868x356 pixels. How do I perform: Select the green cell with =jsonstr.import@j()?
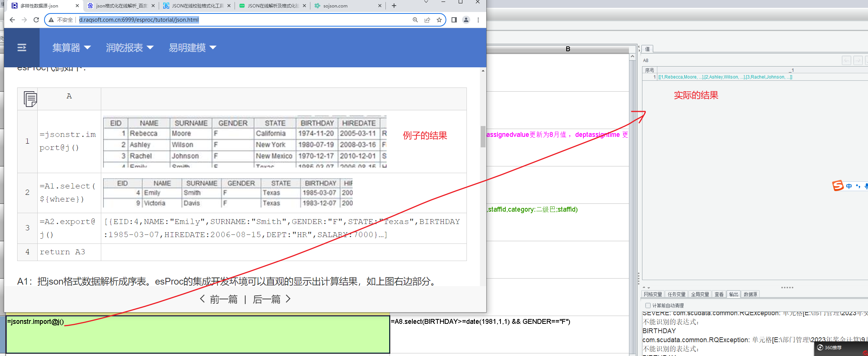point(198,334)
